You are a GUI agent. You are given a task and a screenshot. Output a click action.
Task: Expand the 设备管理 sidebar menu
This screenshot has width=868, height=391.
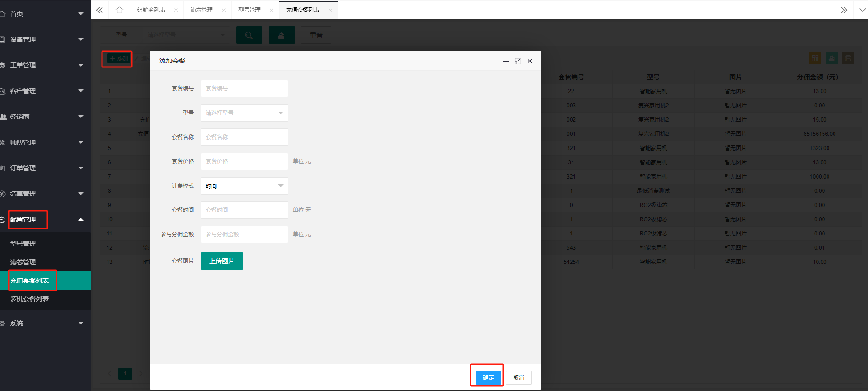point(45,39)
